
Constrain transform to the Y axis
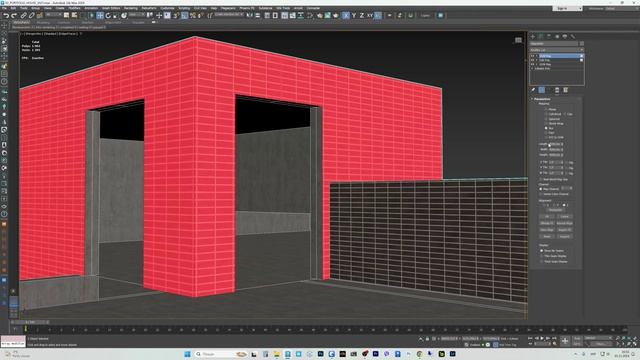(353, 16)
